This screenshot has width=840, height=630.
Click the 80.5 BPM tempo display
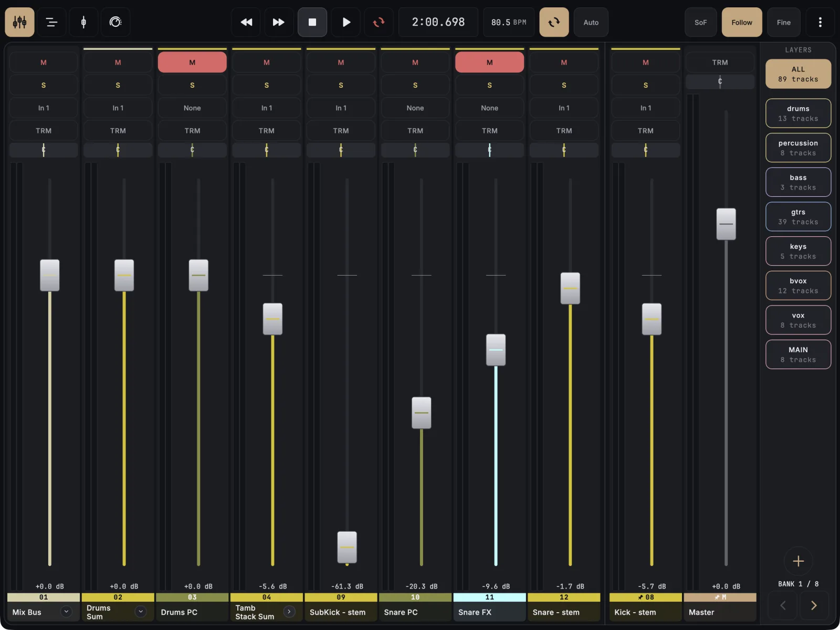509,22
